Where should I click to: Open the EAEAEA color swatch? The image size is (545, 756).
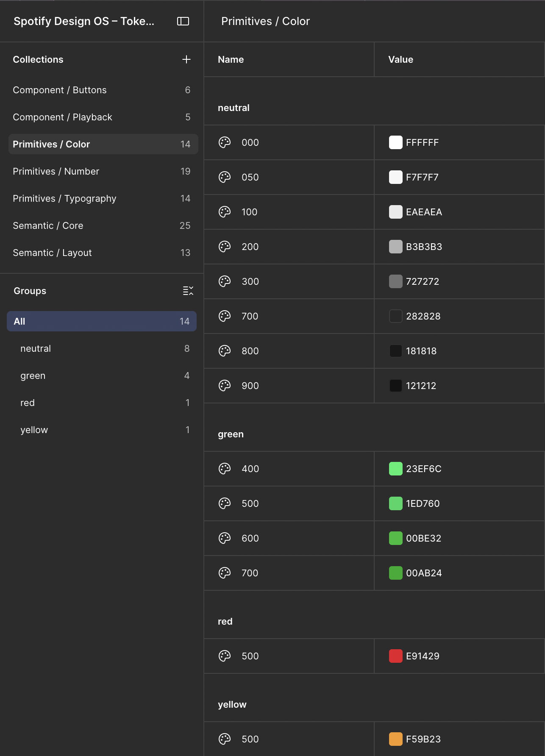pos(395,212)
